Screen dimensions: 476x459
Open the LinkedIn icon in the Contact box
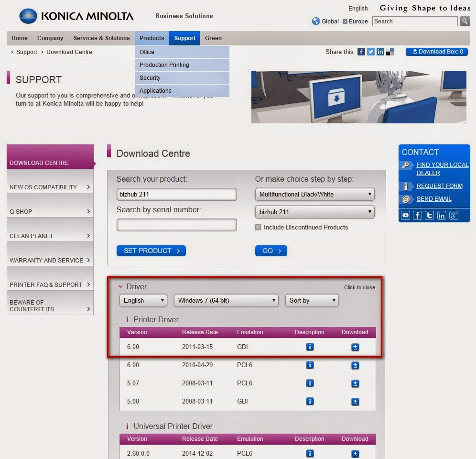(442, 215)
